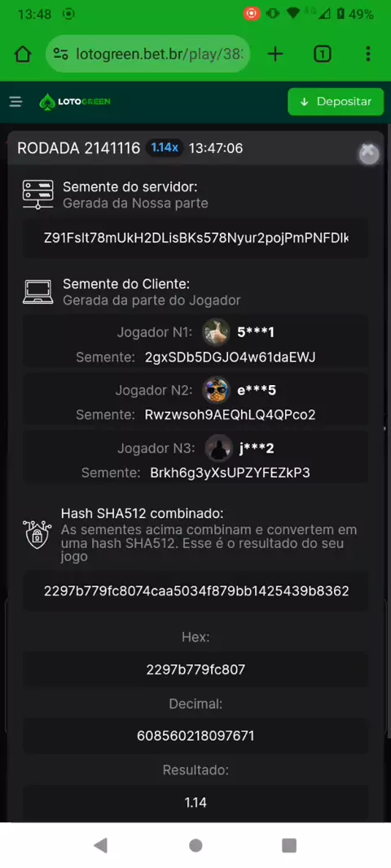Screen dimensions: 391x868
Task: Select the server seed value field
Action: click(195, 238)
